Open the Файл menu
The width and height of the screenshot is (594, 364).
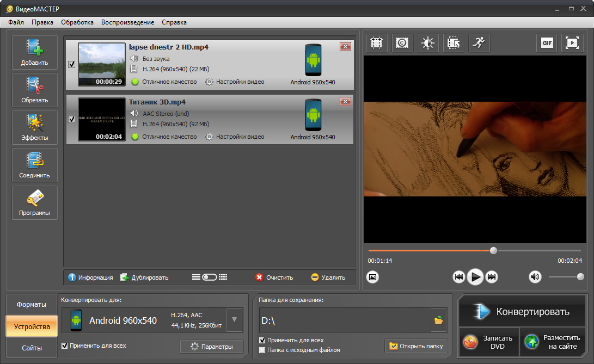tap(16, 22)
